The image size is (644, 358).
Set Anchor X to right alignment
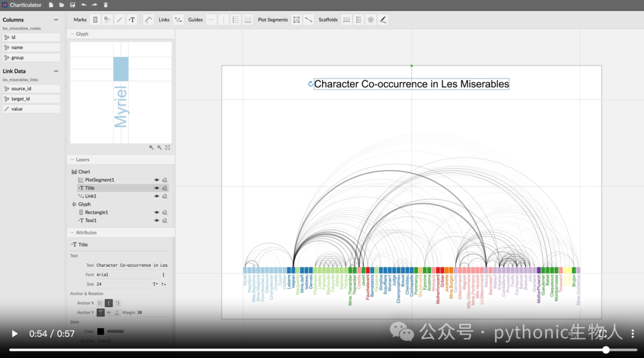coord(117,303)
